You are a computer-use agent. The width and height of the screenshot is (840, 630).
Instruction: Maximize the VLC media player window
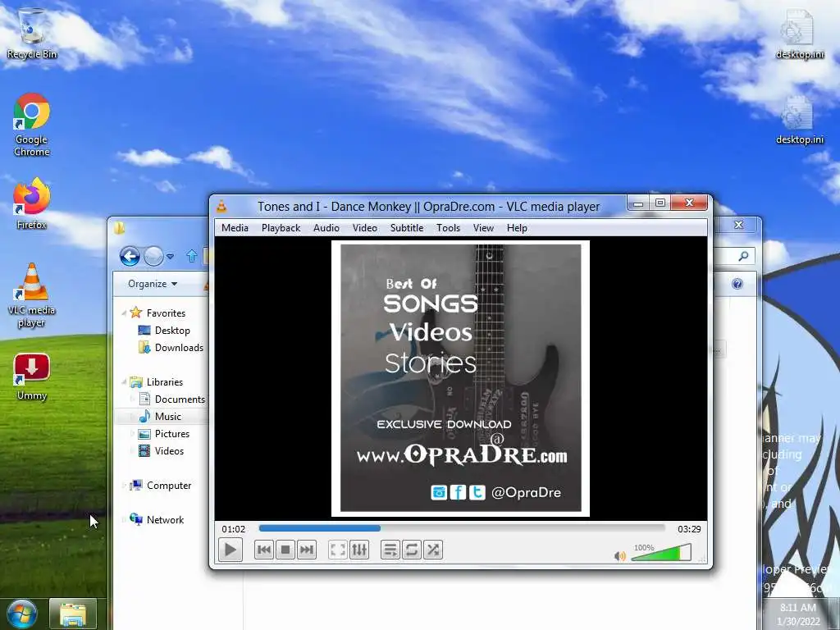[660, 203]
